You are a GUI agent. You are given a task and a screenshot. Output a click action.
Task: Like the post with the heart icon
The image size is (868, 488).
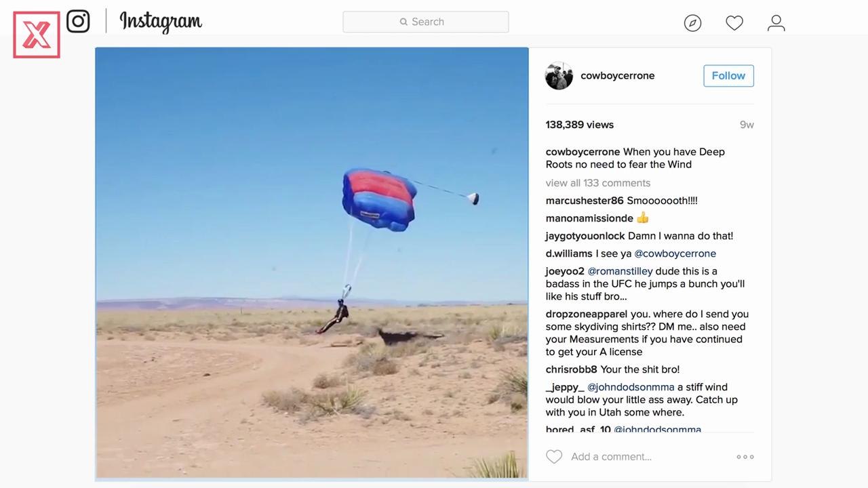pyautogui.click(x=554, y=457)
